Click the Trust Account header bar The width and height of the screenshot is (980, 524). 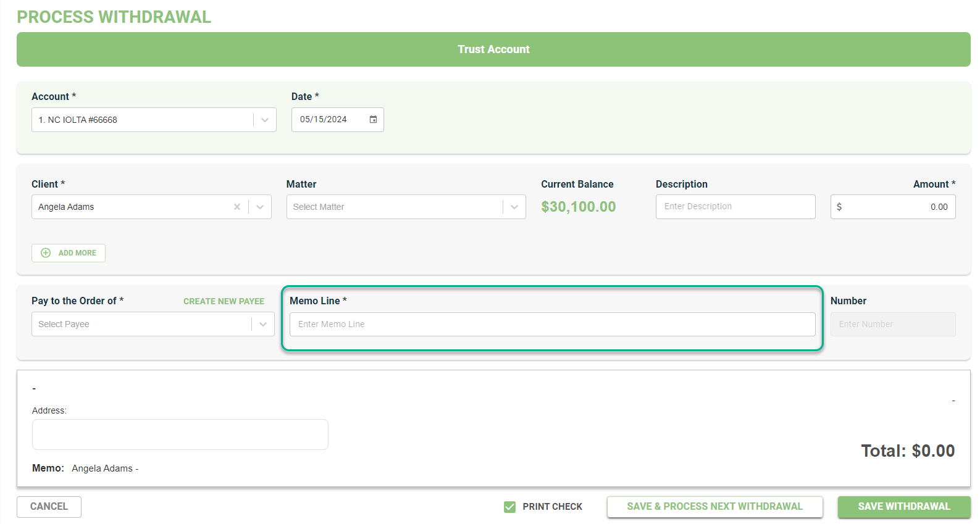click(x=493, y=49)
